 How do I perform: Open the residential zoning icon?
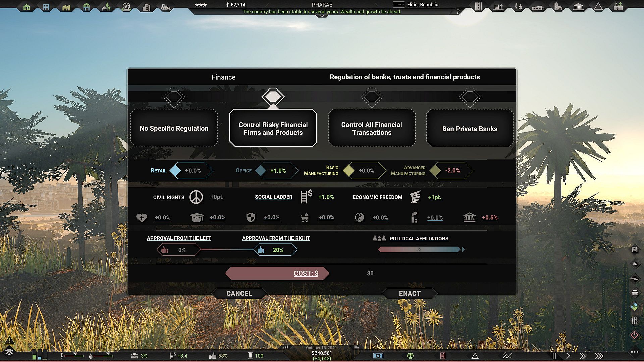[27, 7]
